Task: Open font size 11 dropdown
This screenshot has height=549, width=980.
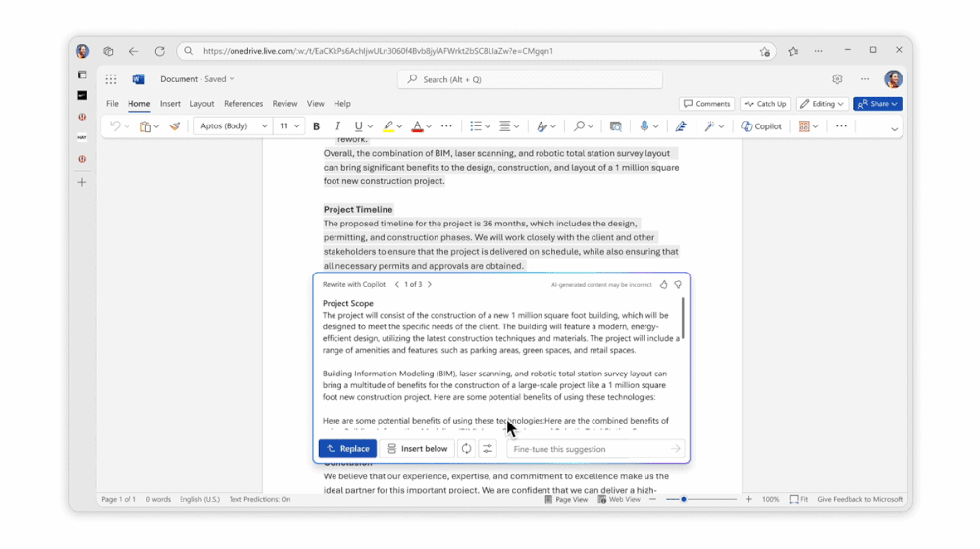Action: 288,126
